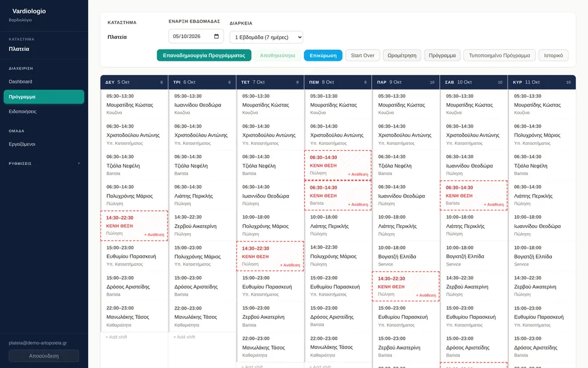Click the plateia@demo-artopoieia.gr account email
The height and width of the screenshot is (368, 588).
[38, 343]
